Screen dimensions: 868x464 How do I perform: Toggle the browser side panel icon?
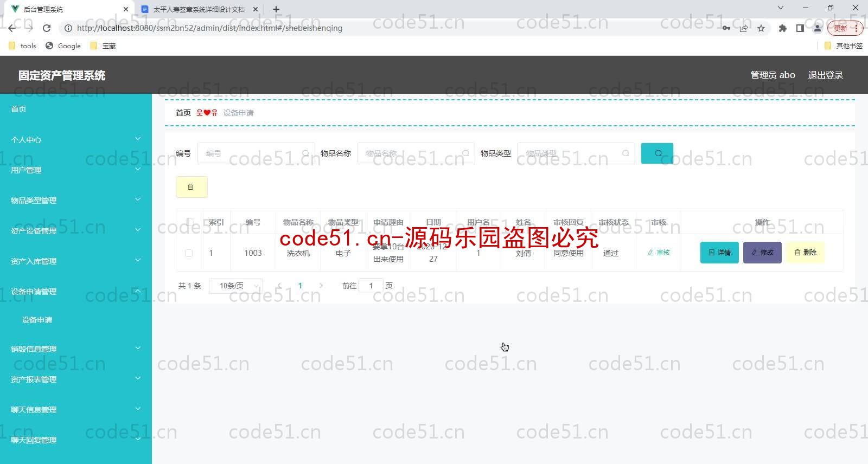(800, 28)
